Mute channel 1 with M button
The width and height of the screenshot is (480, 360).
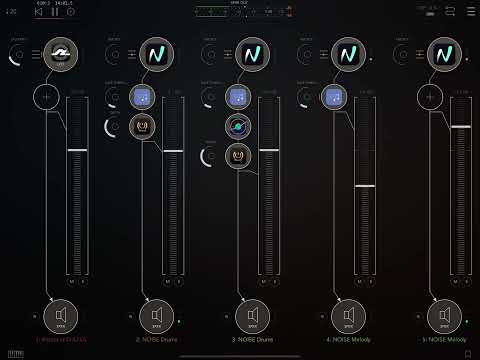72,282
